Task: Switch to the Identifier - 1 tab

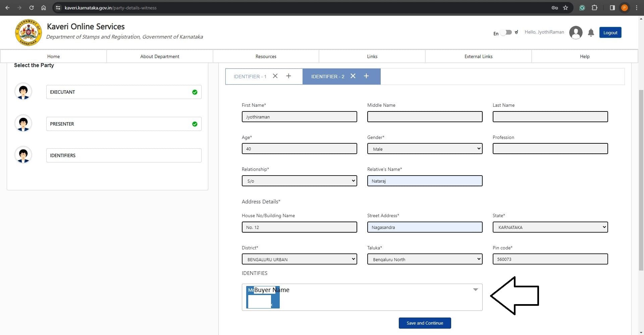Action: 250,77
